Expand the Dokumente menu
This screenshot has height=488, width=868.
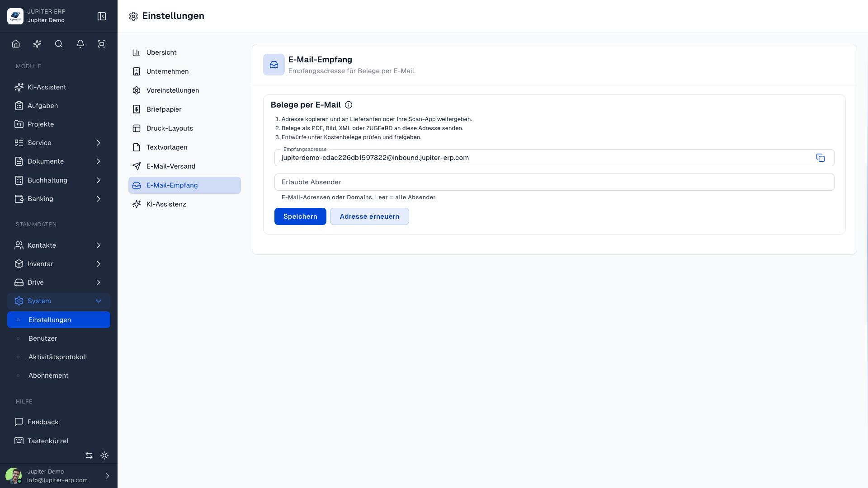click(x=59, y=161)
